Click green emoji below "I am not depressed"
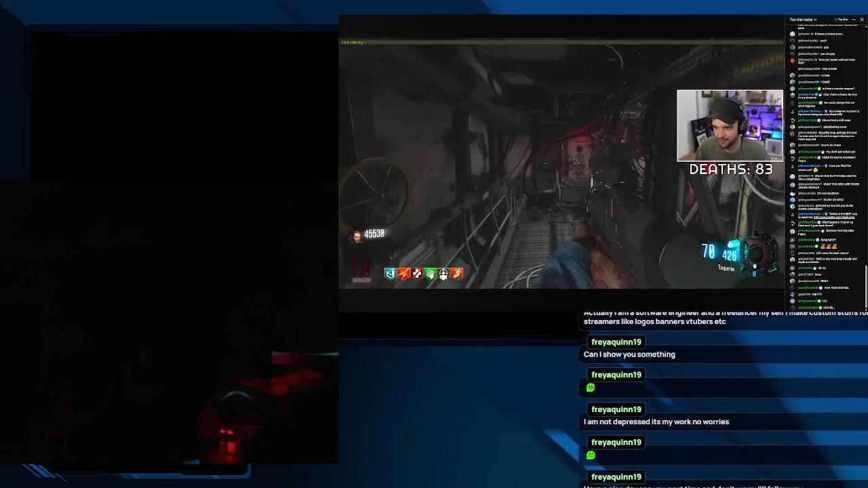868x488 pixels. tap(590, 455)
